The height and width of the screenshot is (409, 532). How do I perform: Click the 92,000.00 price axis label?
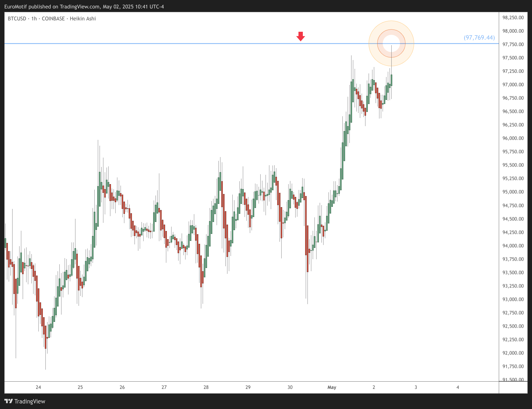513,353
